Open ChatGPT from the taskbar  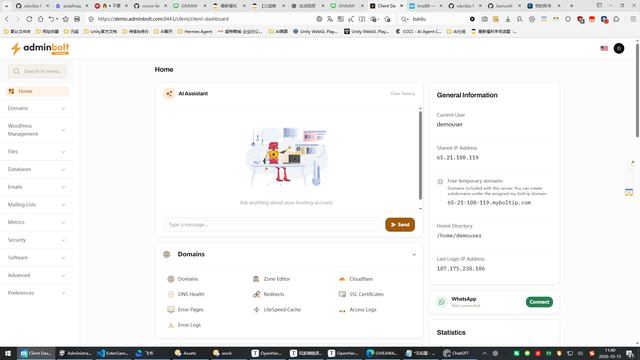coord(456,353)
